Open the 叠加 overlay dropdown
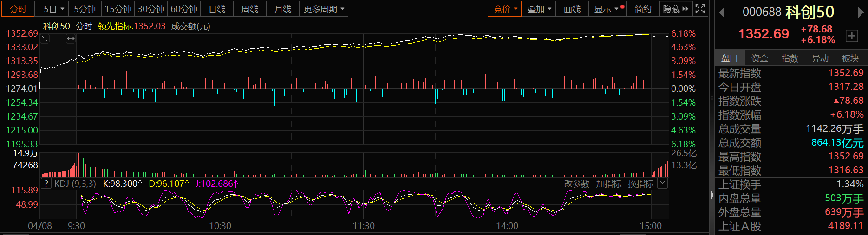 pos(539,9)
